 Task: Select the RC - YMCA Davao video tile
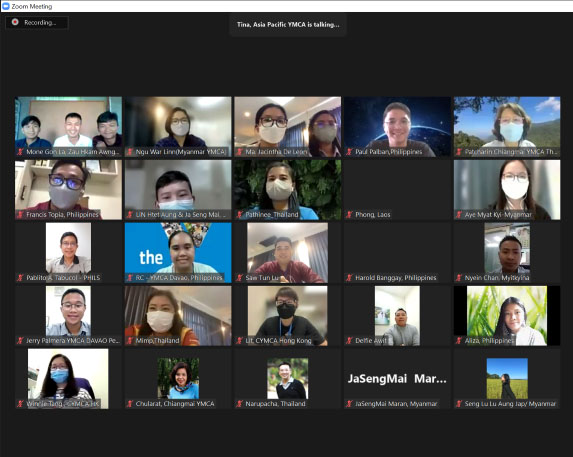[178, 253]
